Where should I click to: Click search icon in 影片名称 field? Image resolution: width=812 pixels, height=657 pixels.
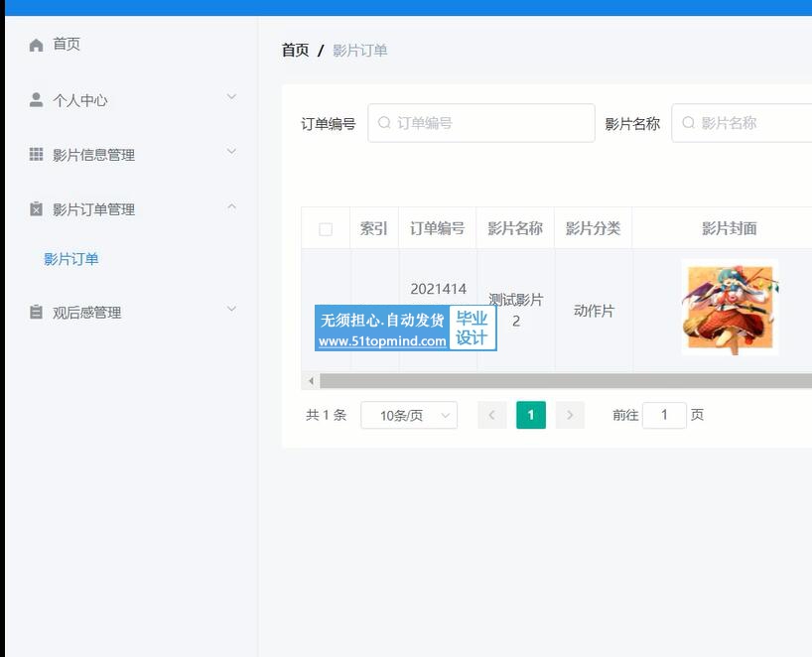coord(688,123)
